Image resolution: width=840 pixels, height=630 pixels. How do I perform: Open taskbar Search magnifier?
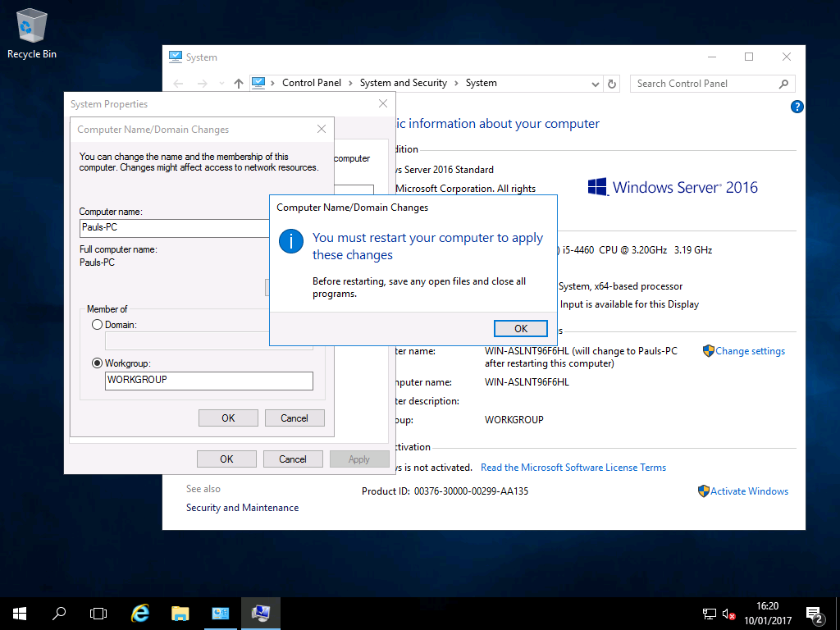tap(59, 614)
